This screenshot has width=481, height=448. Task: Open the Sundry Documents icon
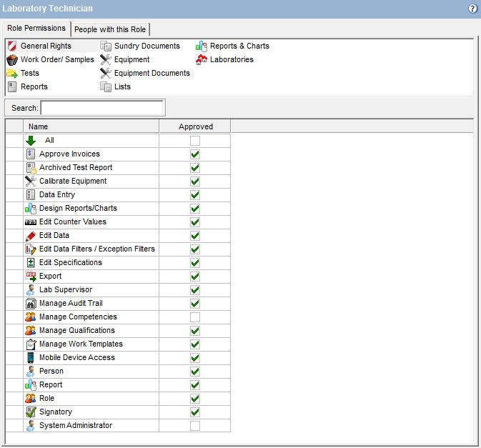coord(106,46)
